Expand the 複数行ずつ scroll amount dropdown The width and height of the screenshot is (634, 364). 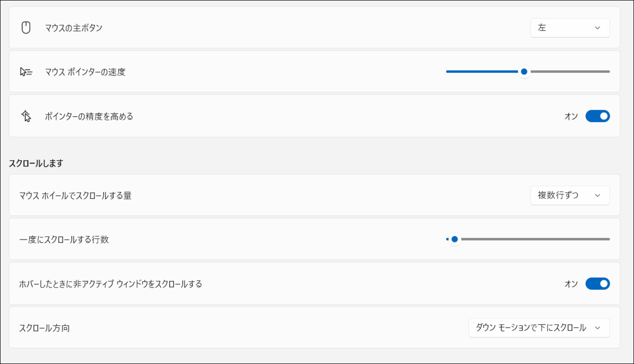coord(570,196)
